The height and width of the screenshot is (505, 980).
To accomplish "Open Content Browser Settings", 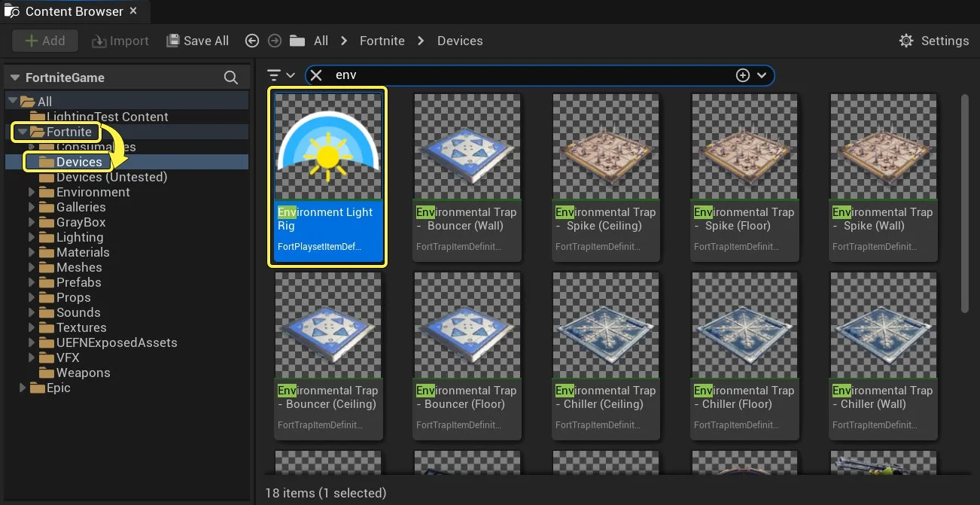I will point(934,41).
